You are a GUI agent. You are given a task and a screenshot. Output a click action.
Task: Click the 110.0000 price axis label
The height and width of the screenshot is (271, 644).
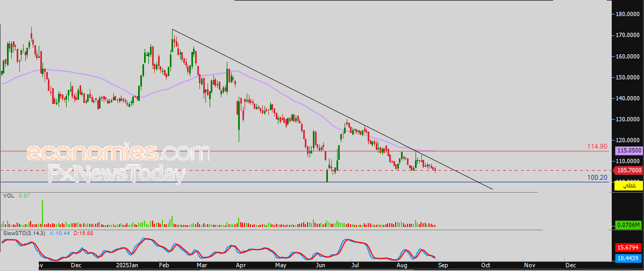627,161
